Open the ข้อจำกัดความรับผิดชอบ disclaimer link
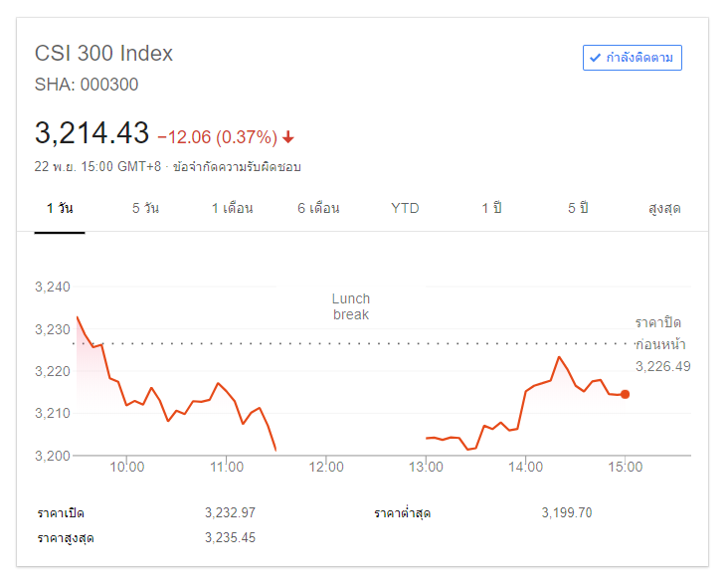This screenshot has width=728, height=583. coord(237,166)
